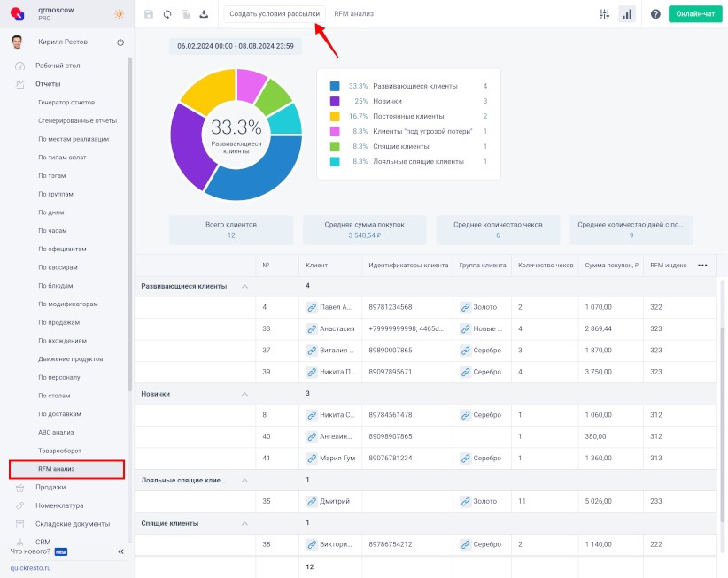Screen dimensions: 728x578
Task: Open Золото group link in Дмитрий's row
Action: pyautogui.click(x=465, y=501)
